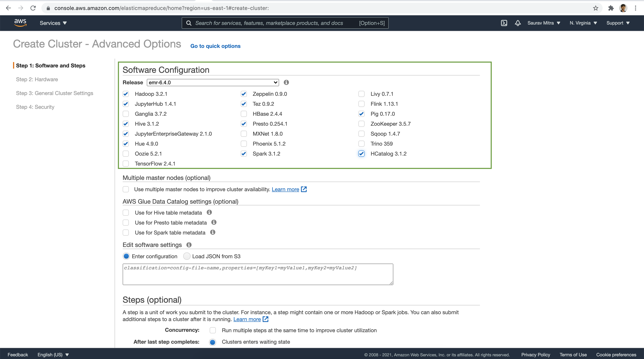Click the AWS services search field
This screenshot has width=644, height=359.
point(285,23)
